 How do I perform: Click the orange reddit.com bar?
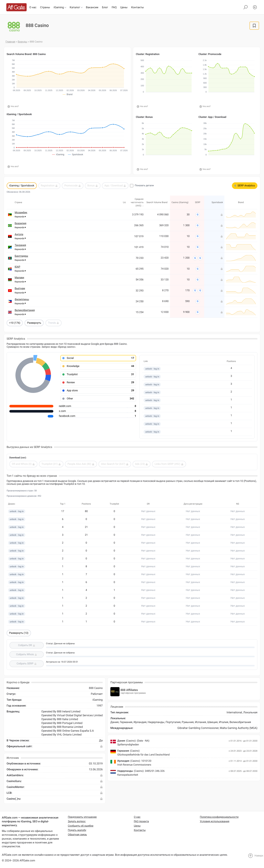point(31,406)
